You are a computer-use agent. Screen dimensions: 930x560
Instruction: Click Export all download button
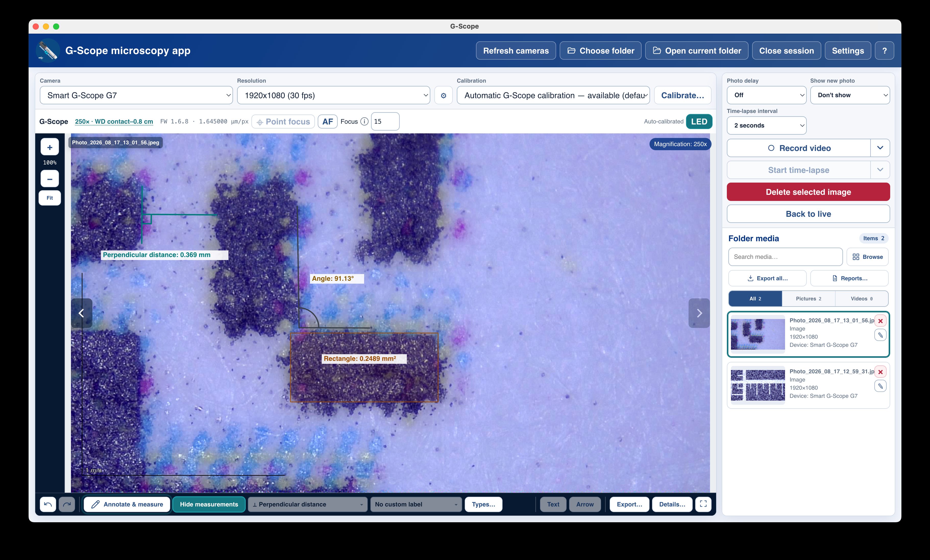pos(767,278)
